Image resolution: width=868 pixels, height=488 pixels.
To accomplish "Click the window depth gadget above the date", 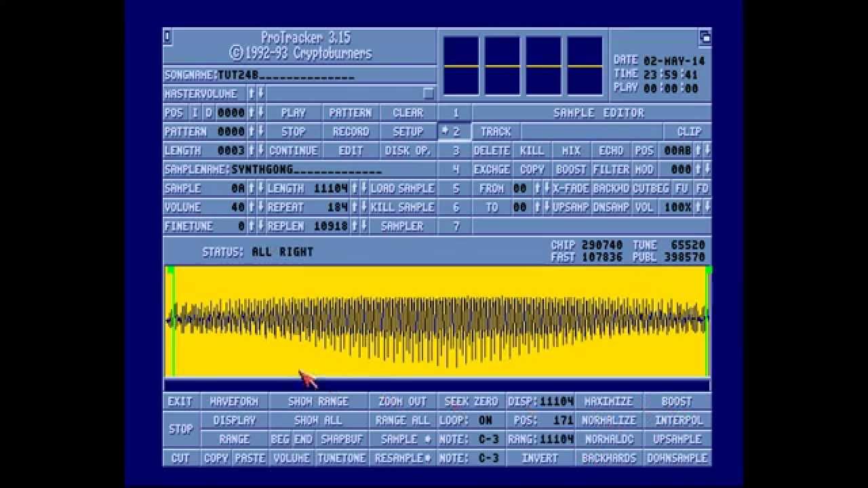I will click(705, 37).
